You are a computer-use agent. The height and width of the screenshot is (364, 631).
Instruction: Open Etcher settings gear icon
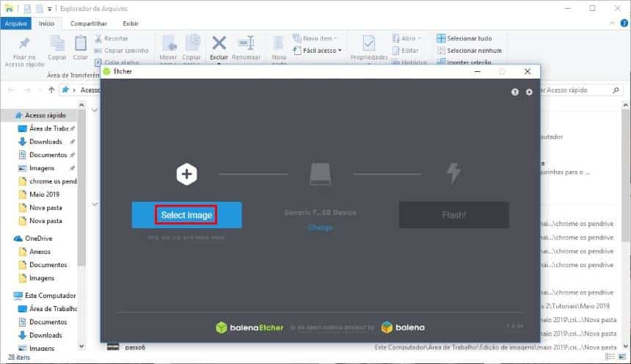coord(529,92)
